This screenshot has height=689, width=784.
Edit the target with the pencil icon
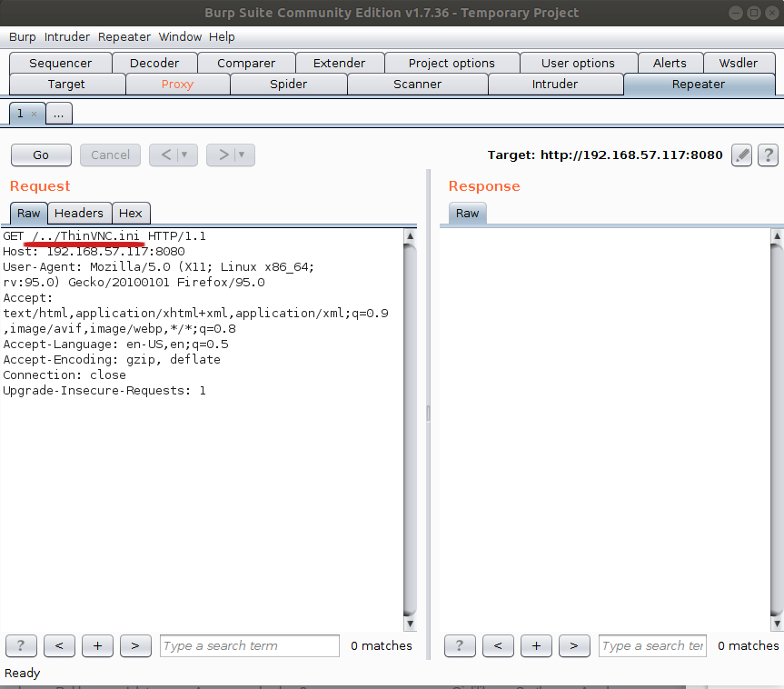(x=742, y=155)
